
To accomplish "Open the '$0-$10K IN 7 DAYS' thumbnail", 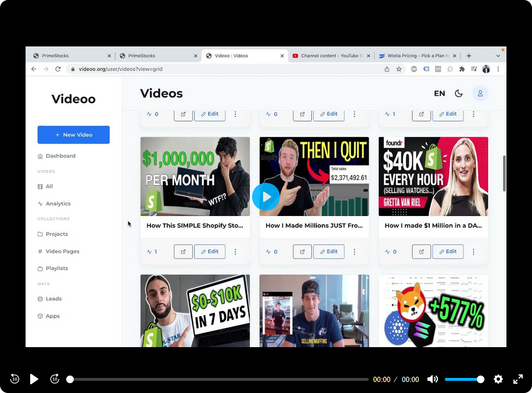I will 195,311.
